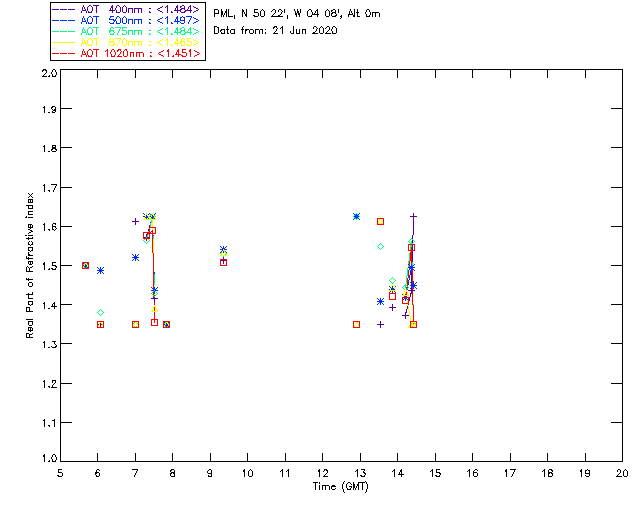Viewport: 640px width, 512px height.
Task: Click the red square near time 9.4 at 1.51
Action: (x=223, y=263)
